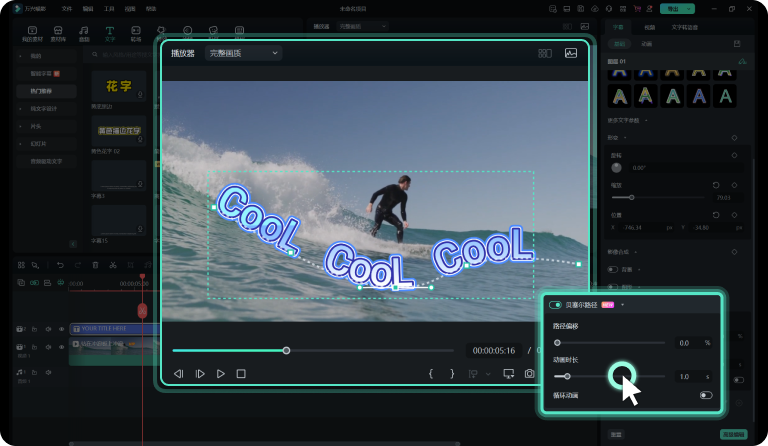Select the 动画 sub-tab
The image size is (768, 446).
(x=647, y=44)
